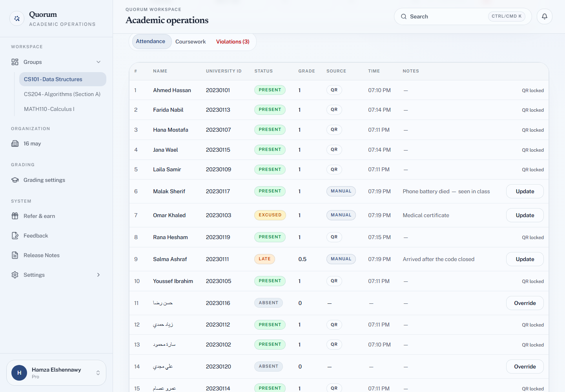Select MATH110 - Calculus I group
Viewport: 565px width, 392px height.
63,109
